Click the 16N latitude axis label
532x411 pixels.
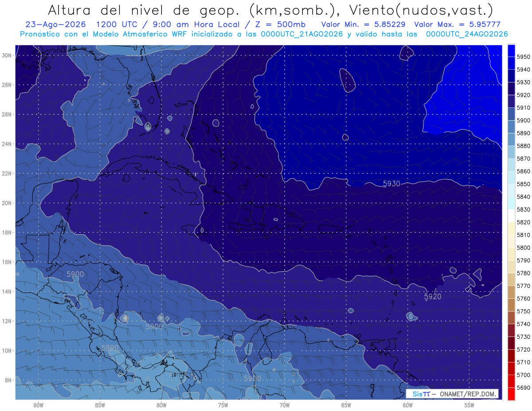(x=7, y=262)
